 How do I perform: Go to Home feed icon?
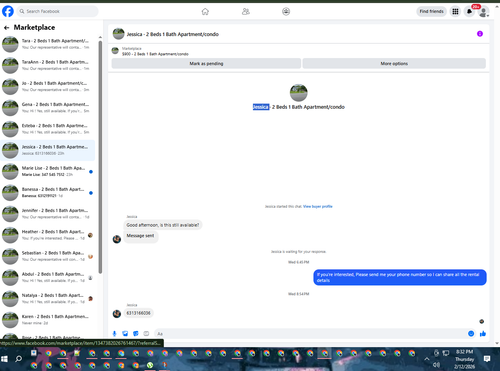(205, 12)
